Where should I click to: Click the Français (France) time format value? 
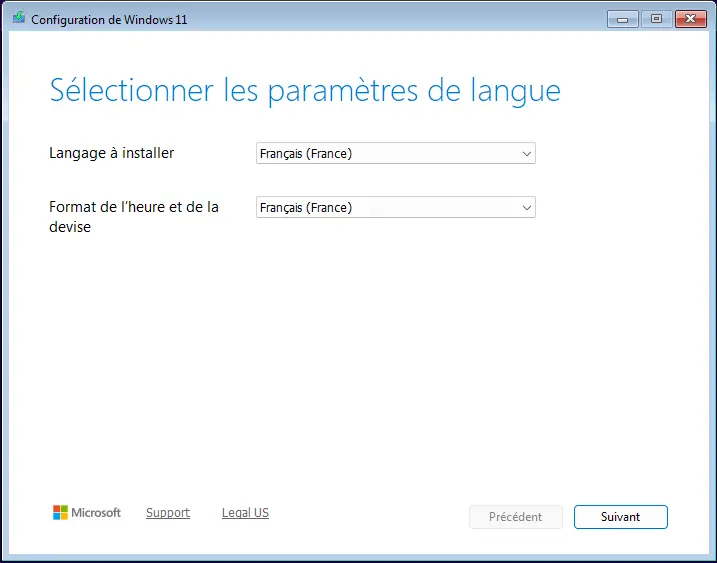point(305,208)
